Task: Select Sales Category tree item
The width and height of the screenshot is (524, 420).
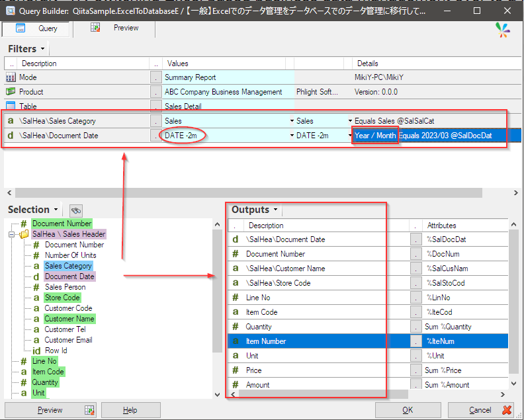Action: [x=68, y=266]
